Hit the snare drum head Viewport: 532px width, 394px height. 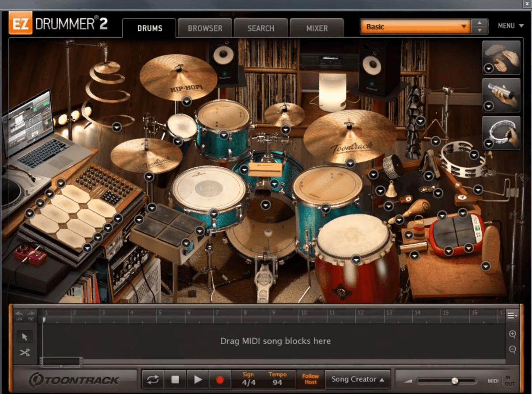(209, 189)
